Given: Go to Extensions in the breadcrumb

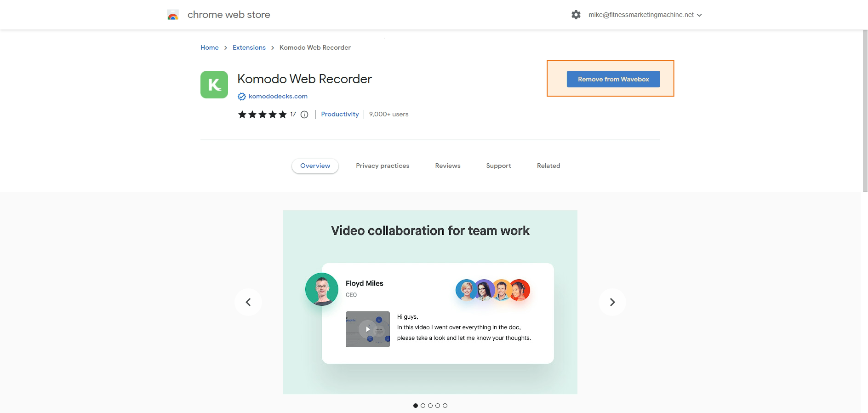Looking at the screenshot, I should [x=249, y=48].
